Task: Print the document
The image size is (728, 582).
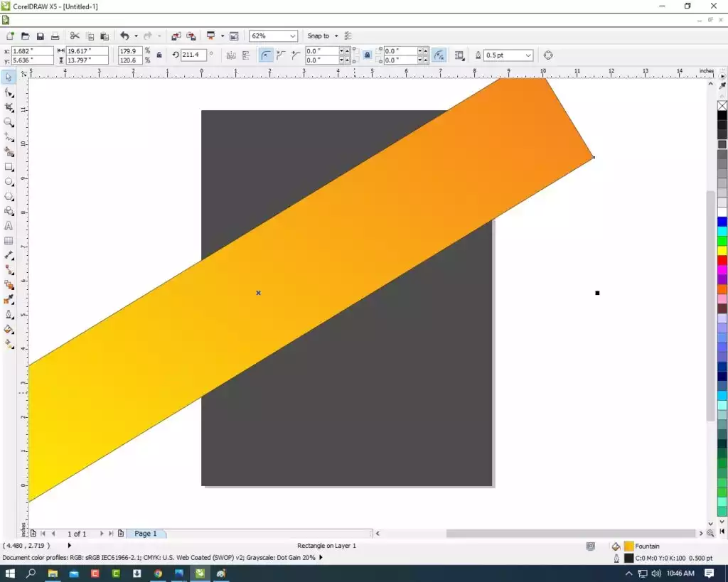Action: 55,36
